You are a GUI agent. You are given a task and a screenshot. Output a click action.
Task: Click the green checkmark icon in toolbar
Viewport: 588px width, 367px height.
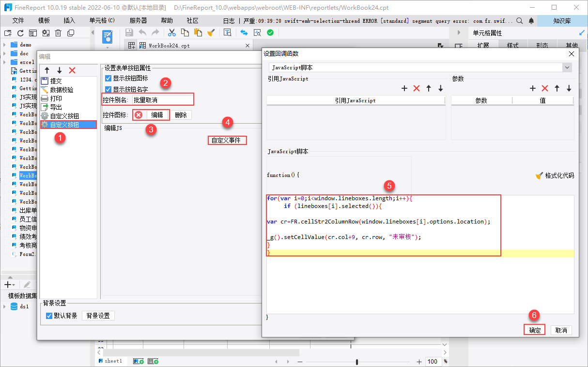coord(270,32)
